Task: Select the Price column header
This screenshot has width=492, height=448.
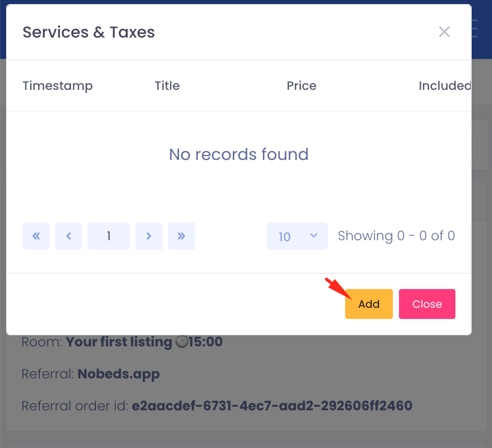Action: click(x=301, y=85)
